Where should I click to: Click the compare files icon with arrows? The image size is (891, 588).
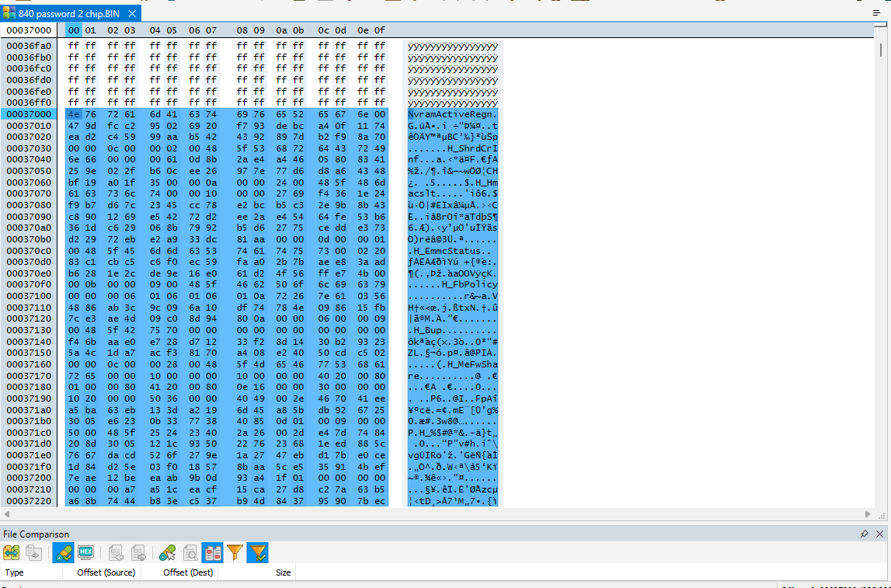[12, 552]
